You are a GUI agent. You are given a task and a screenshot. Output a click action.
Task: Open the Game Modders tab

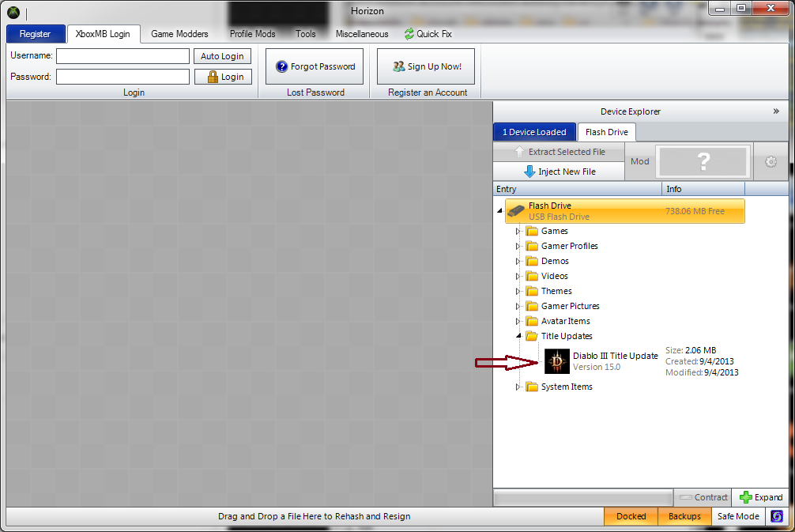179,34
